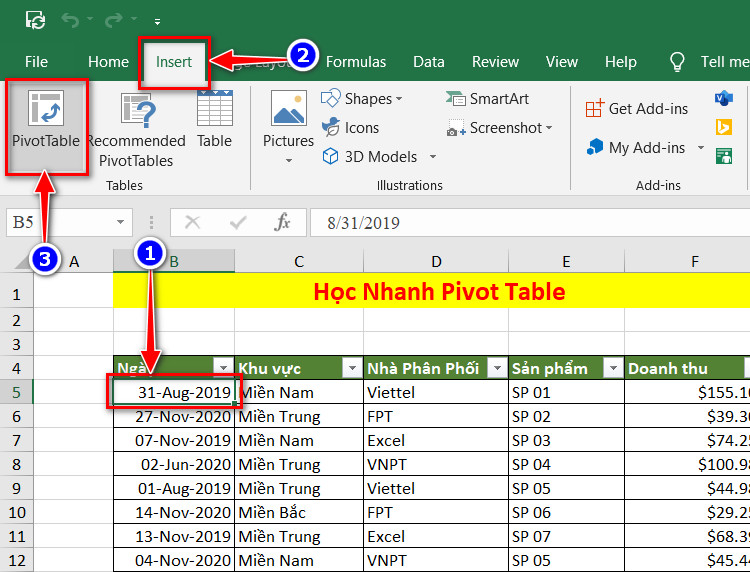
Task: Click the AutoSave sync icon in title bar
Action: pos(36,20)
